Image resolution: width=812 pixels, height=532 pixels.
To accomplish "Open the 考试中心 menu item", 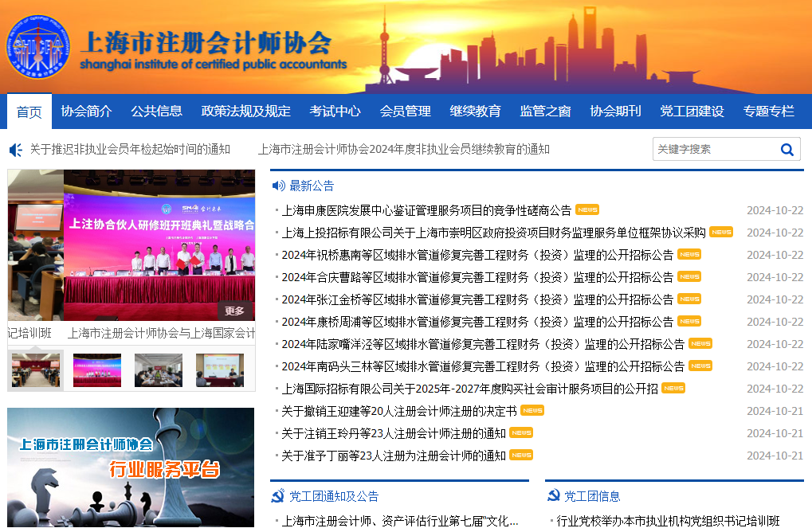I will tap(335, 111).
